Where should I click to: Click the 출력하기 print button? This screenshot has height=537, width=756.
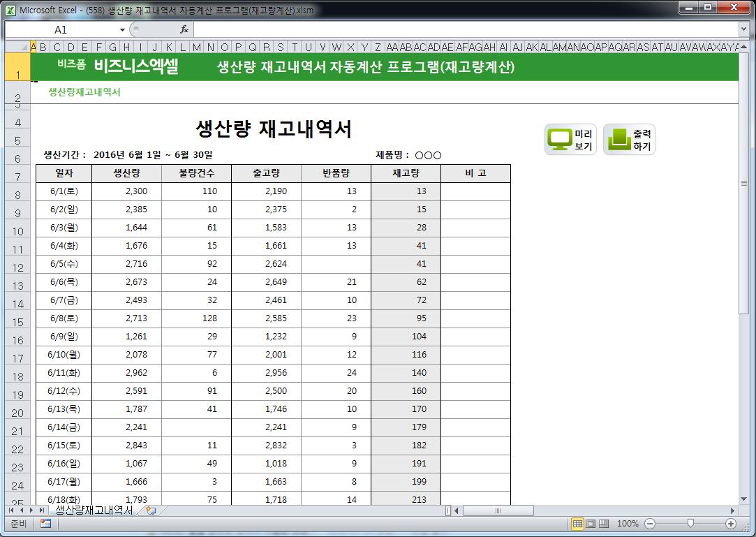(x=629, y=140)
